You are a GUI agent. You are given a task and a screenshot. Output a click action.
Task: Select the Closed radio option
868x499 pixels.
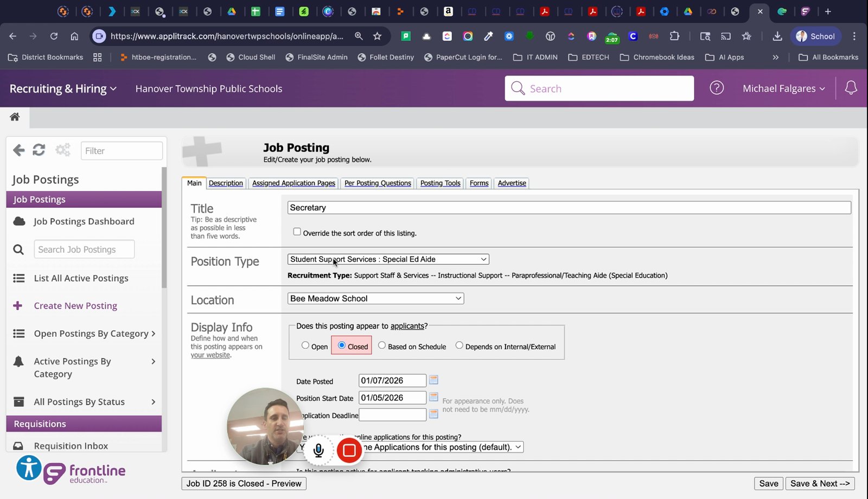click(342, 345)
